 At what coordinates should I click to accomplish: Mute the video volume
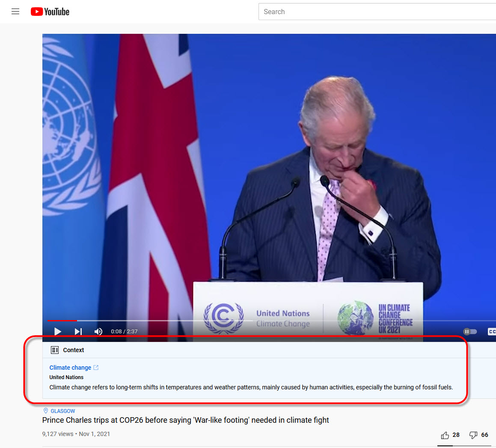[98, 331]
